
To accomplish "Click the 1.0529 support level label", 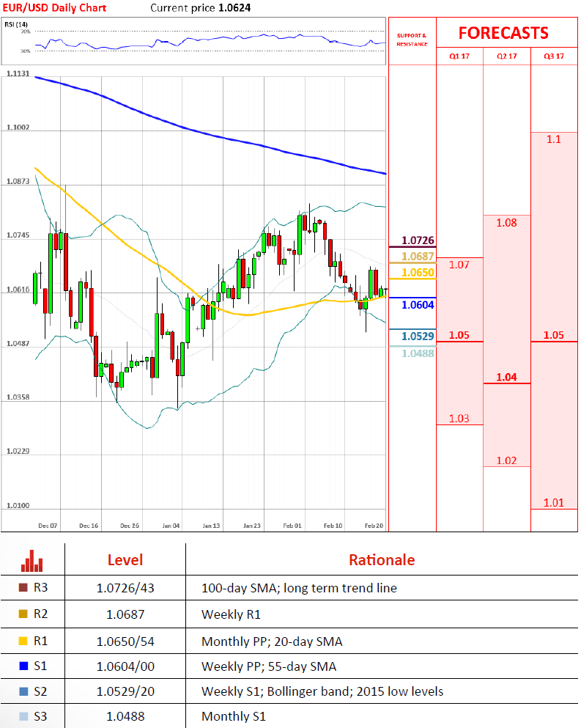I will [418, 337].
